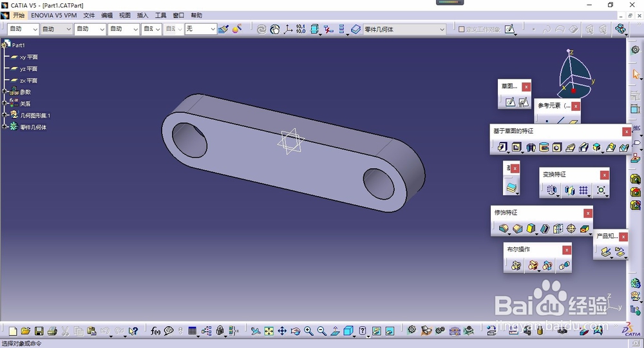Click the Zoom In magnifier icon
644x348 pixels.
coord(308,331)
